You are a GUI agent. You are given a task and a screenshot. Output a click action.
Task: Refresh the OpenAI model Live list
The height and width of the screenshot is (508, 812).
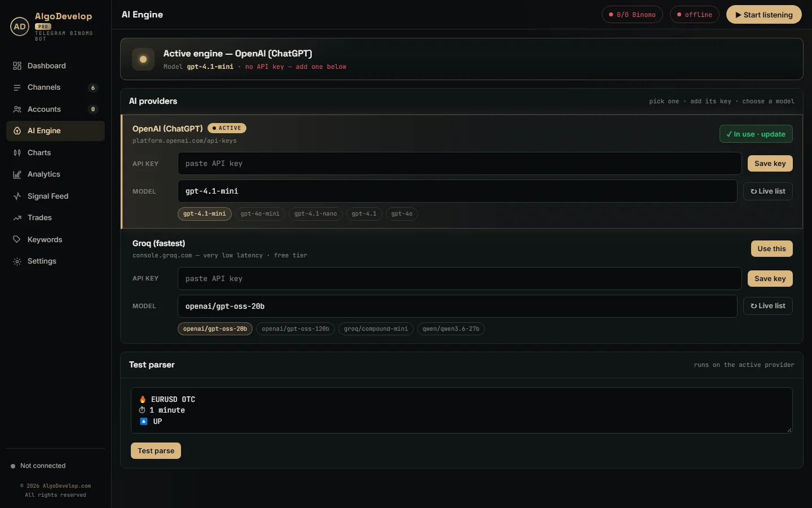768,191
